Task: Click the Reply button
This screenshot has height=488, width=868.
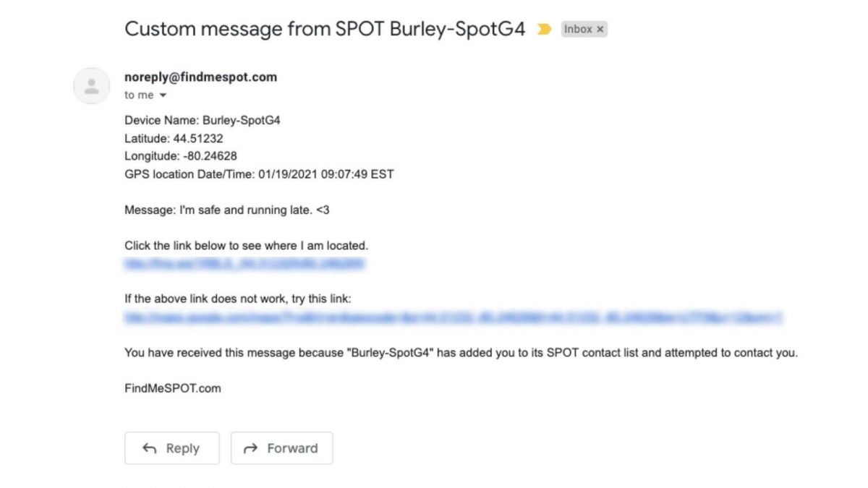Action: pos(171,448)
